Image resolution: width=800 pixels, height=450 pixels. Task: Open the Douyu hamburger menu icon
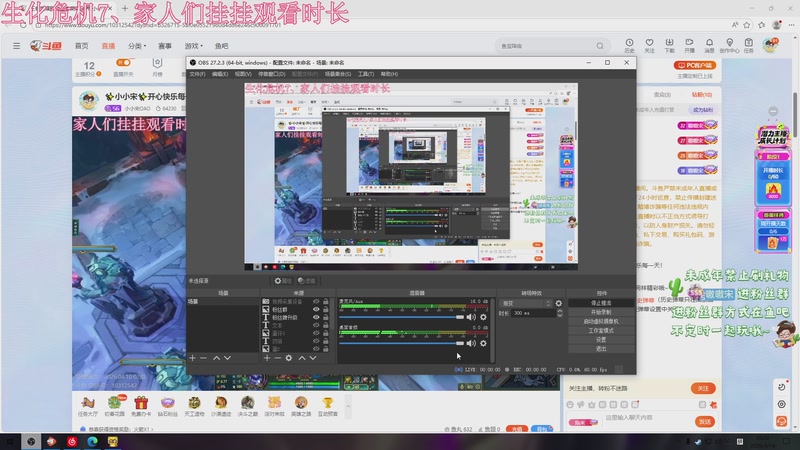pyautogui.click(x=16, y=46)
